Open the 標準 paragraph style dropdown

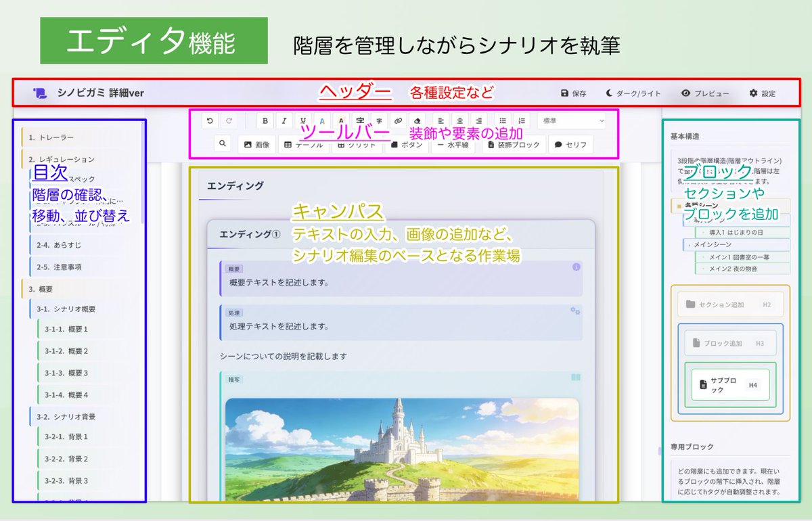[x=572, y=120]
